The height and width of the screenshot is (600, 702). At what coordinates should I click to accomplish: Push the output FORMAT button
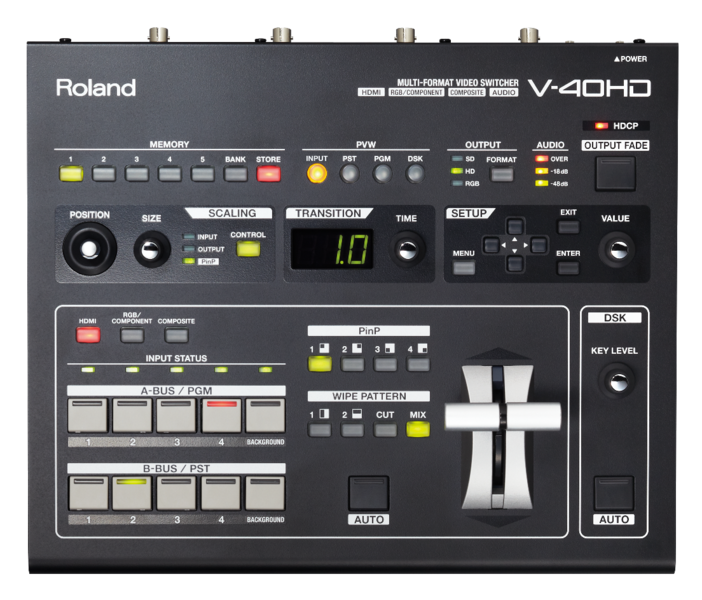[502, 174]
